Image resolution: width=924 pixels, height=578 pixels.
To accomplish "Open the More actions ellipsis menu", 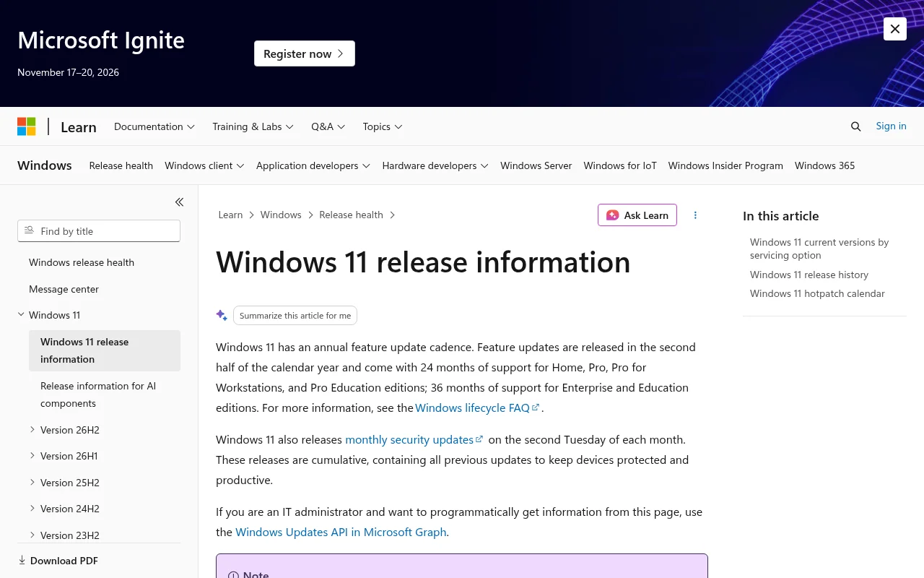I will click(x=695, y=215).
